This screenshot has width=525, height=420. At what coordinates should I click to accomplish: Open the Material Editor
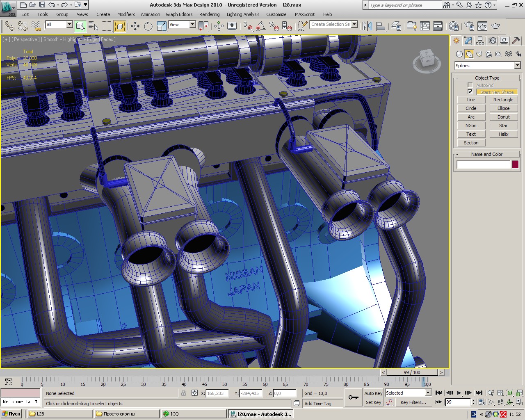point(454,26)
